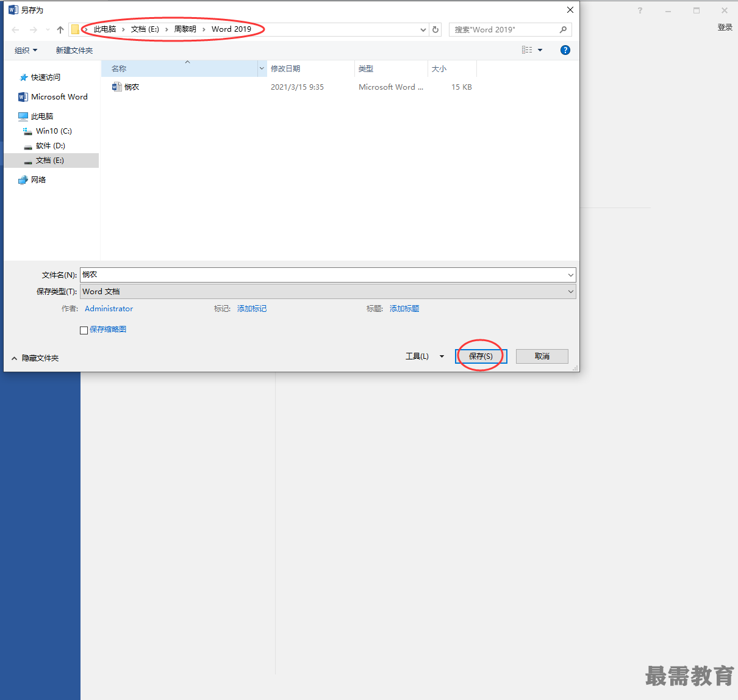Image resolution: width=738 pixels, height=700 pixels.
Task: Edit the author Administrator
Action: 109,309
